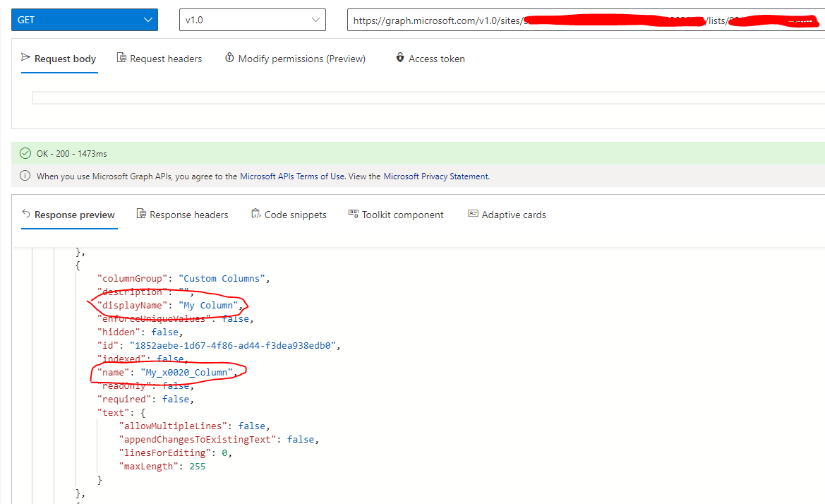Click the checkmark icon in the success banner

(25, 152)
